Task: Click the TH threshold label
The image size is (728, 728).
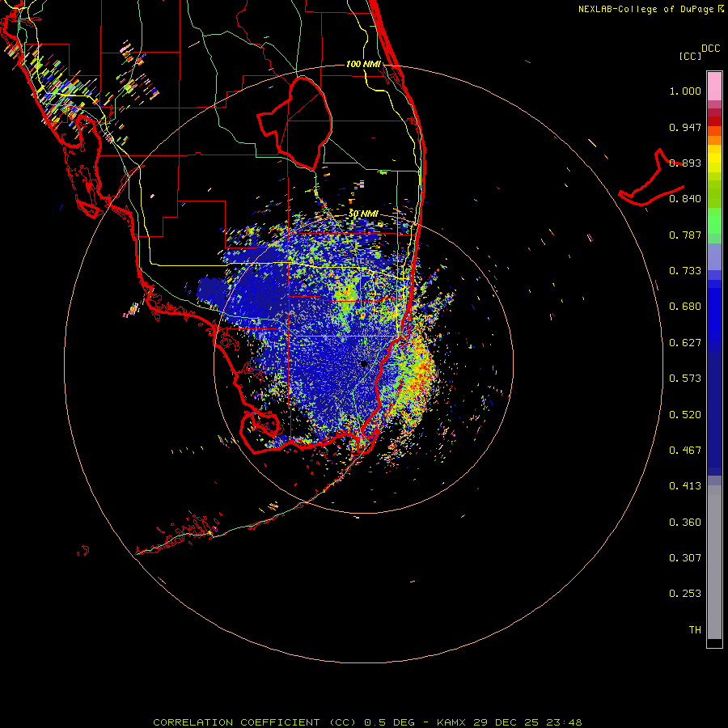Action: (695, 630)
